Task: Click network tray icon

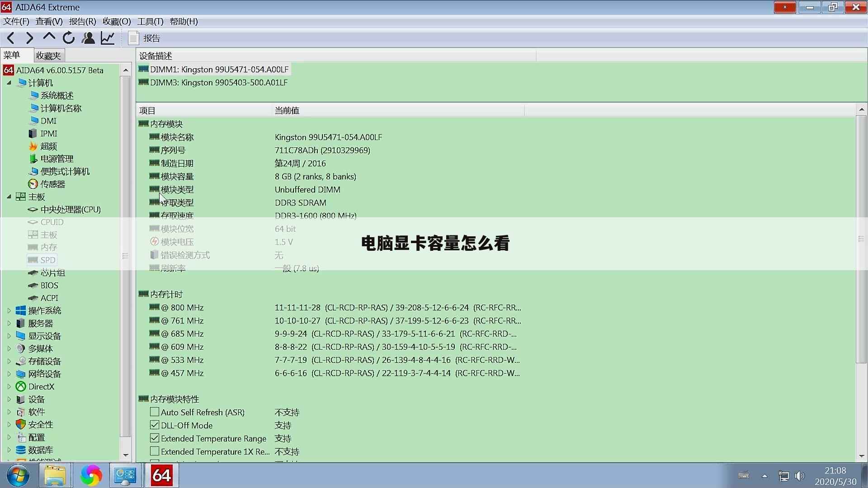Action: pos(783,476)
